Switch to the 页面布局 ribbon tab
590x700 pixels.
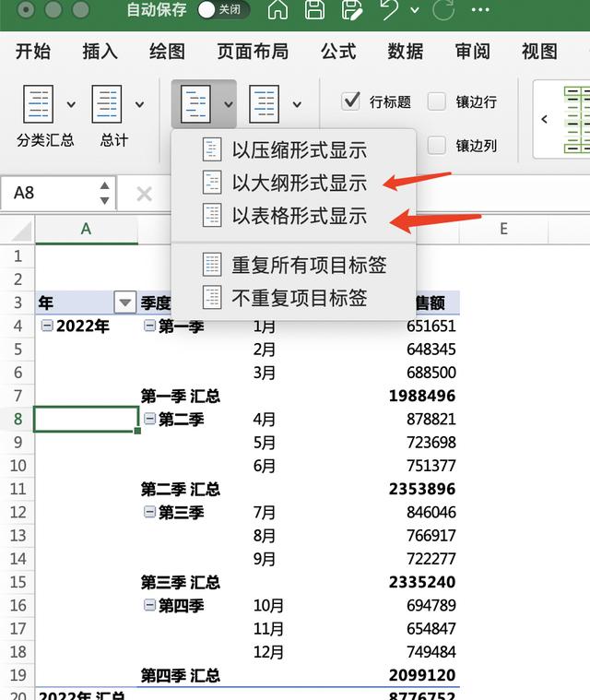[253, 52]
